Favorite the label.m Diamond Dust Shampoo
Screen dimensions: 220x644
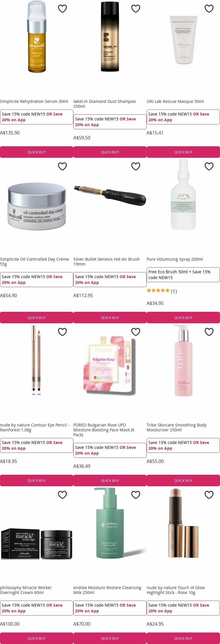coord(136,9)
